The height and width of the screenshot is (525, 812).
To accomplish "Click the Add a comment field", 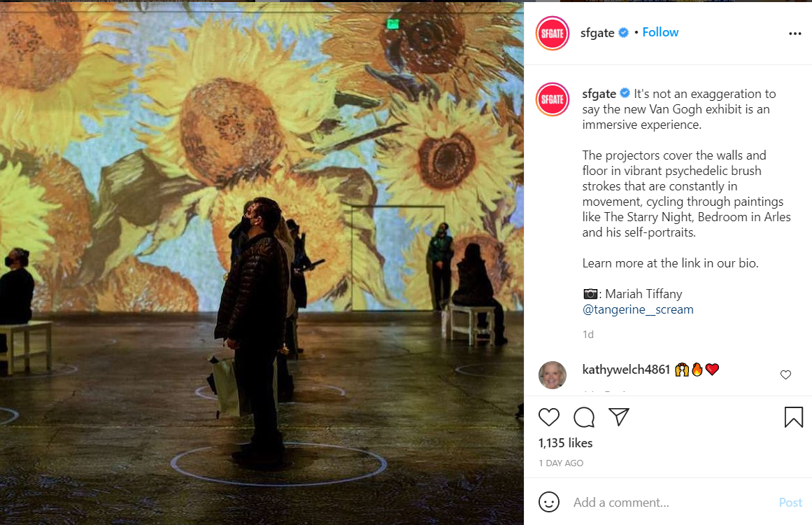I will click(672, 502).
